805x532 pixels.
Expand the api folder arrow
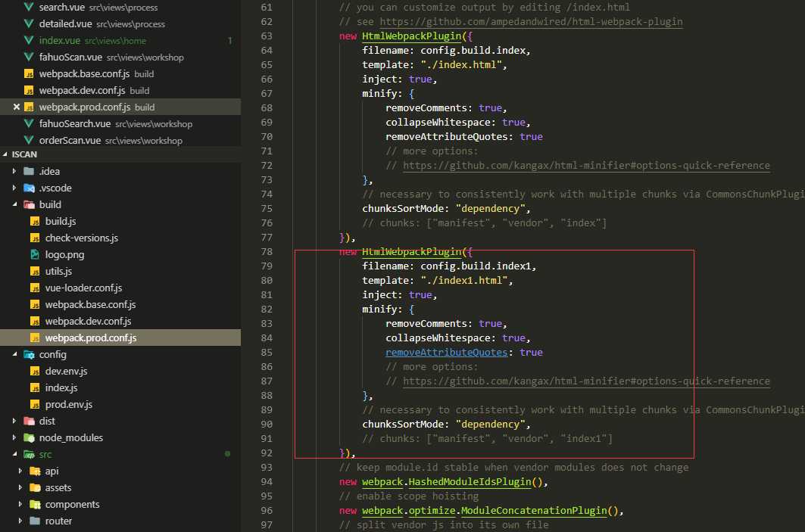(x=20, y=471)
